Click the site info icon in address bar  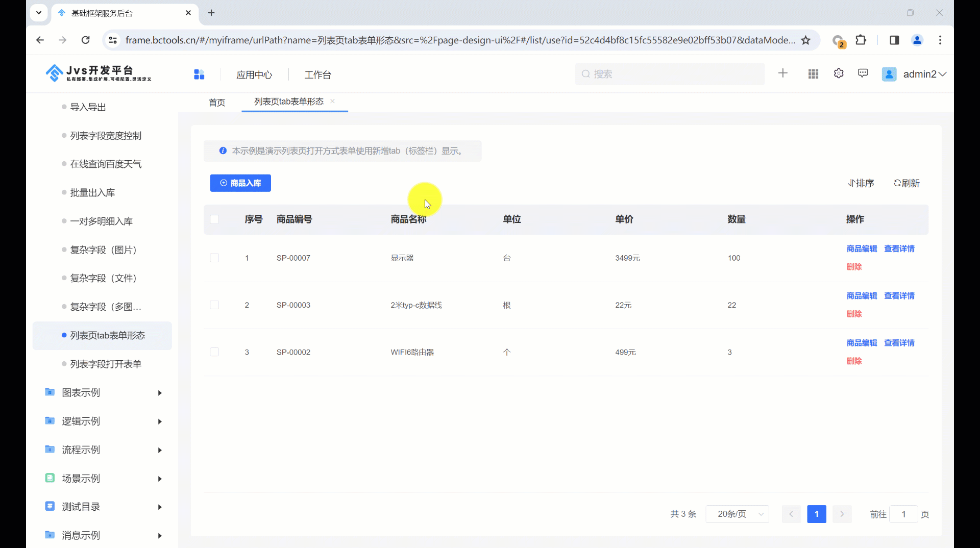coord(113,40)
